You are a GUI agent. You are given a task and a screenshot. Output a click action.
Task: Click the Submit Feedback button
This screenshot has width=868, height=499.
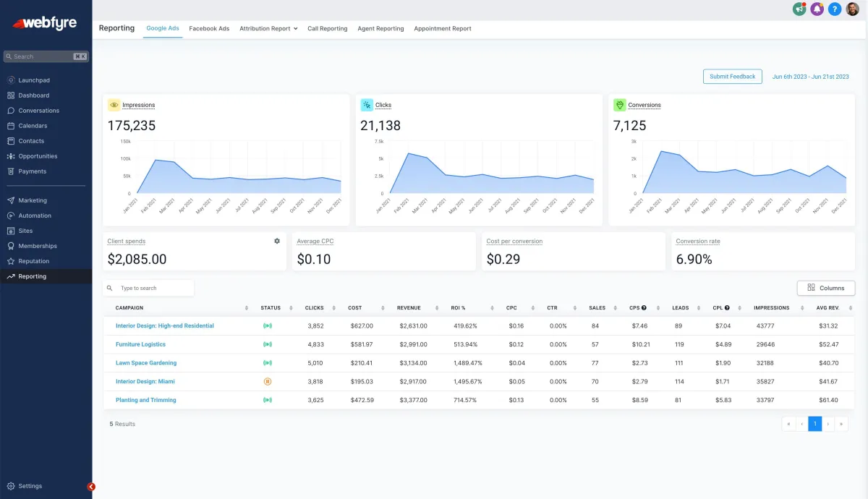click(x=732, y=77)
